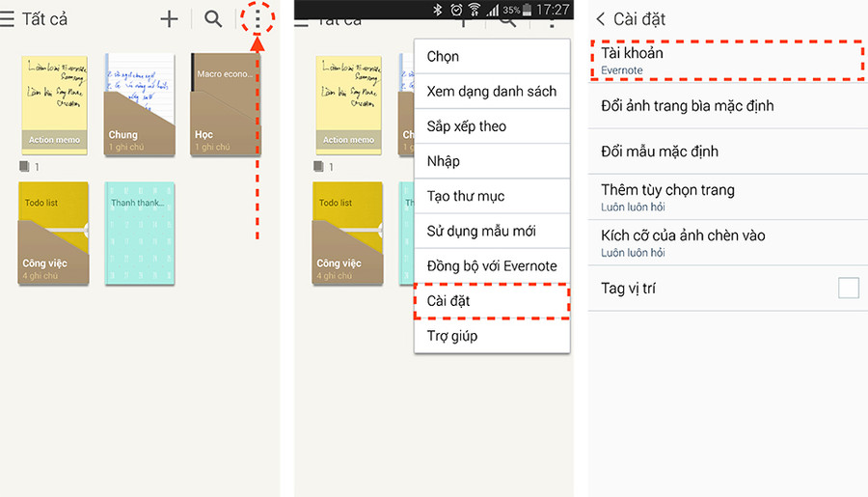The image size is (868, 497).
Task: Choose Xem dạng danh sách
Action: pyautogui.click(x=492, y=92)
